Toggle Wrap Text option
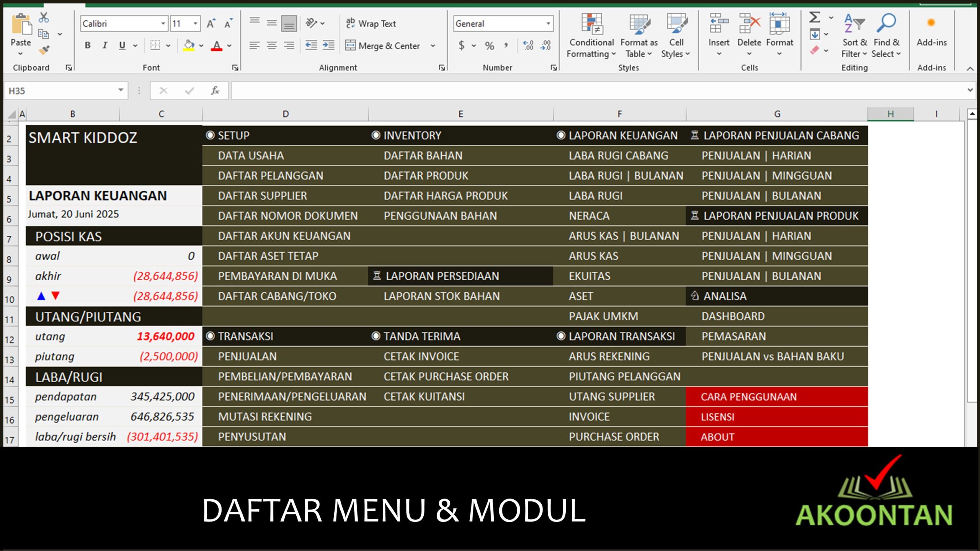Viewport: 980px width, 551px height. (x=371, y=24)
